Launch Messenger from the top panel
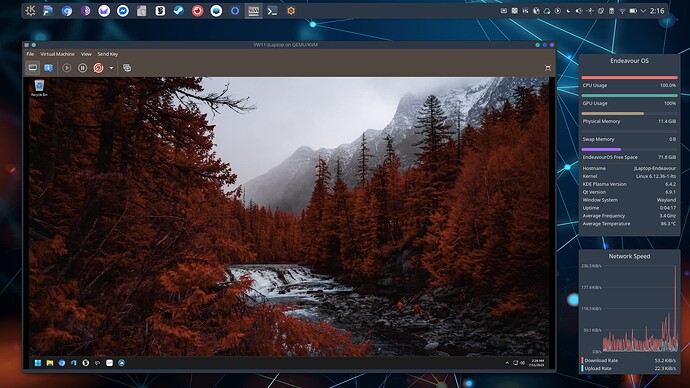Screen dimensions: 690x388 click(x=123, y=11)
